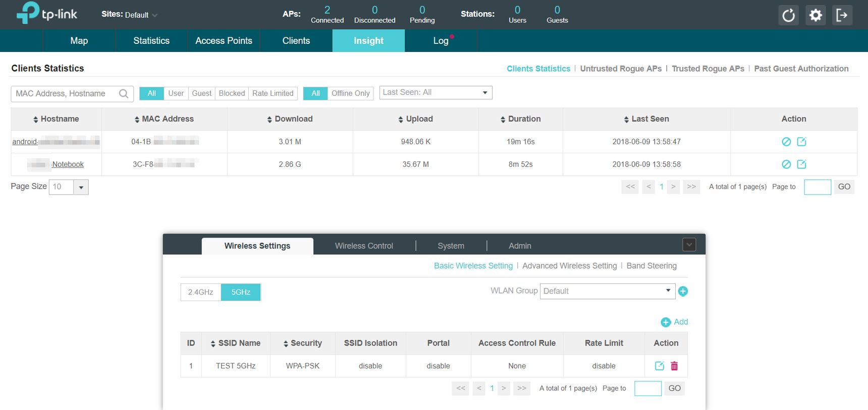Filter clients by User
The image size is (868, 410).
pos(176,93)
